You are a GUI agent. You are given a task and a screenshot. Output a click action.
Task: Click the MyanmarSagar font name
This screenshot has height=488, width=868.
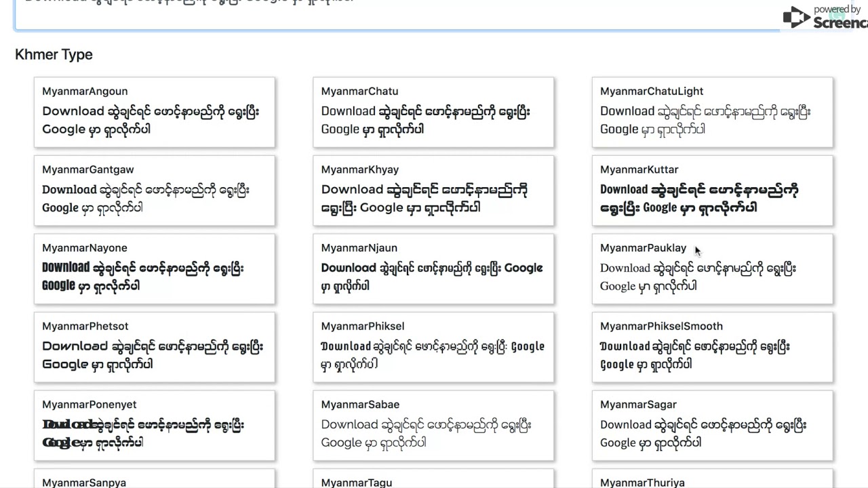click(639, 405)
